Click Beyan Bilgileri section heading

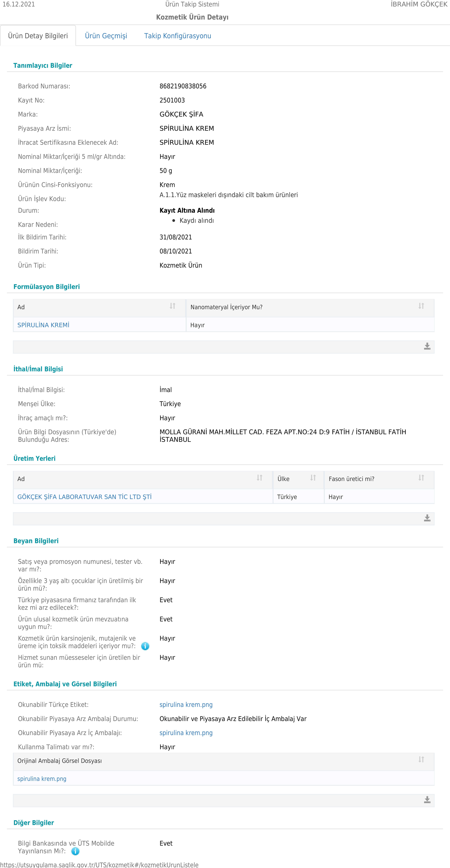point(36,541)
